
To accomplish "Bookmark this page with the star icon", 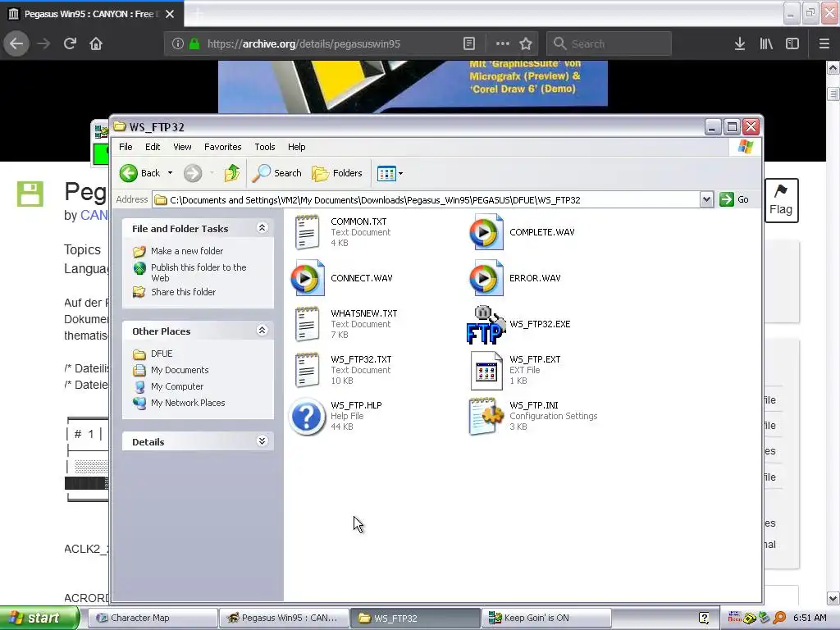I will coord(526,43).
